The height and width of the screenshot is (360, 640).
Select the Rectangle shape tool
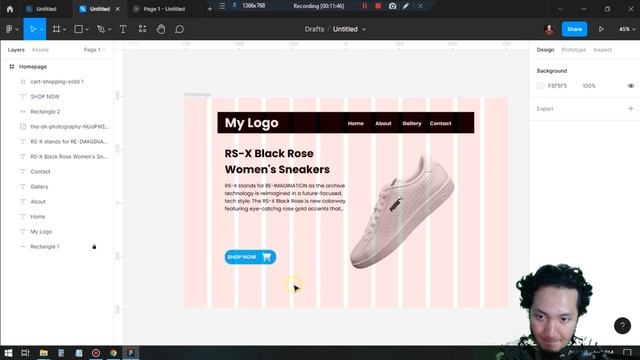tap(78, 29)
